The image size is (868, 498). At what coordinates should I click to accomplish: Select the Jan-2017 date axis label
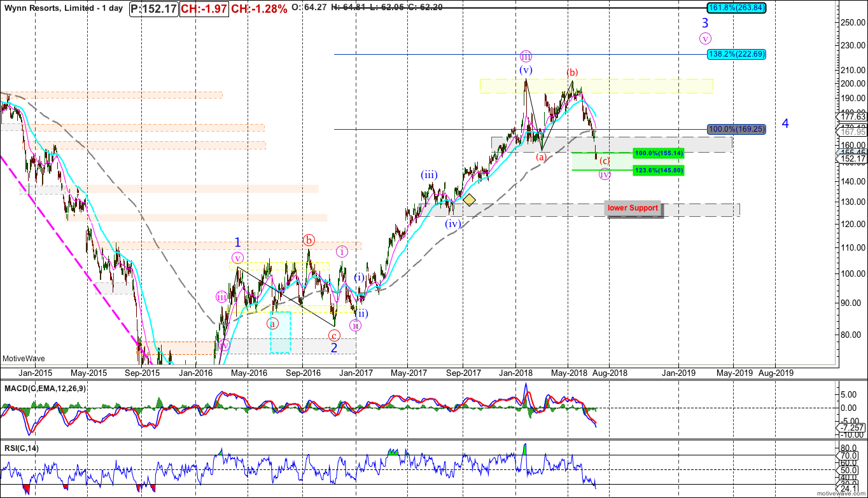tap(355, 373)
